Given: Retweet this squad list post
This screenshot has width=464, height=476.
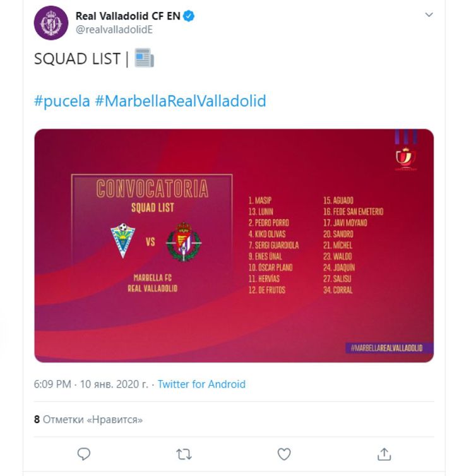Looking at the screenshot, I should coord(184,455).
